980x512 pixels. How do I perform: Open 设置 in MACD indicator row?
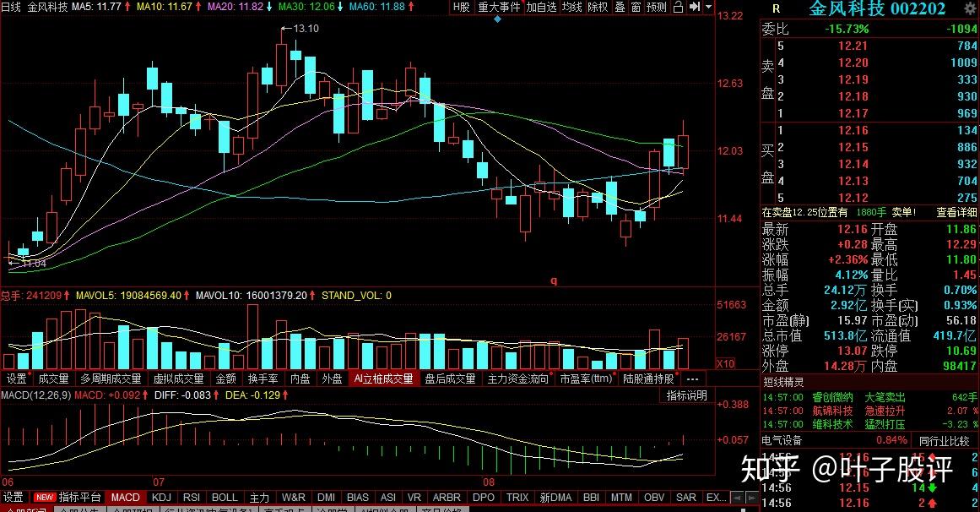[14, 497]
